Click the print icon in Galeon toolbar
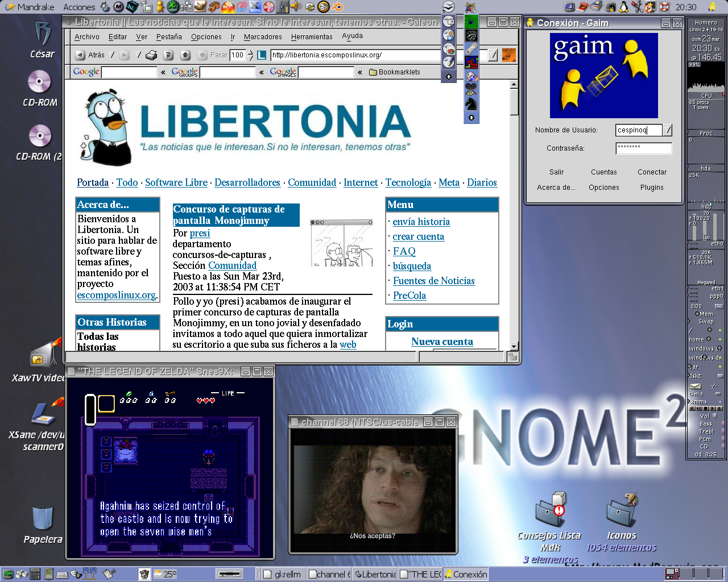Image resolution: width=728 pixels, height=582 pixels. coord(151,55)
